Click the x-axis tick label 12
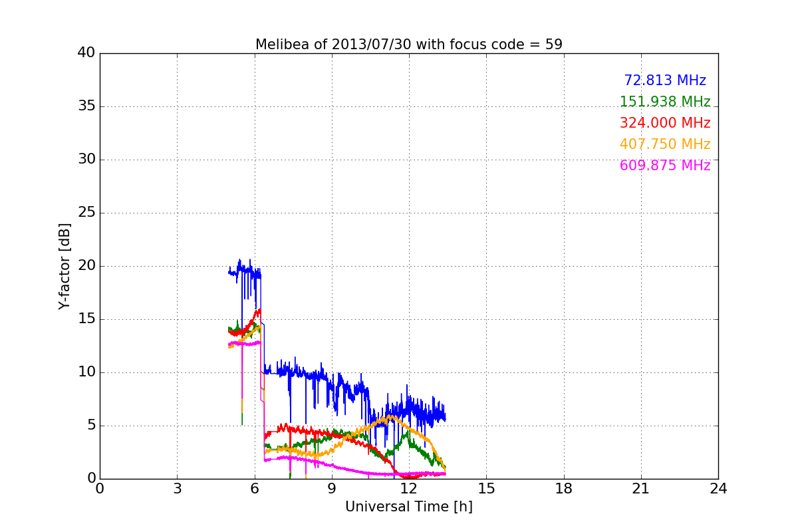798x532 pixels. (x=409, y=489)
